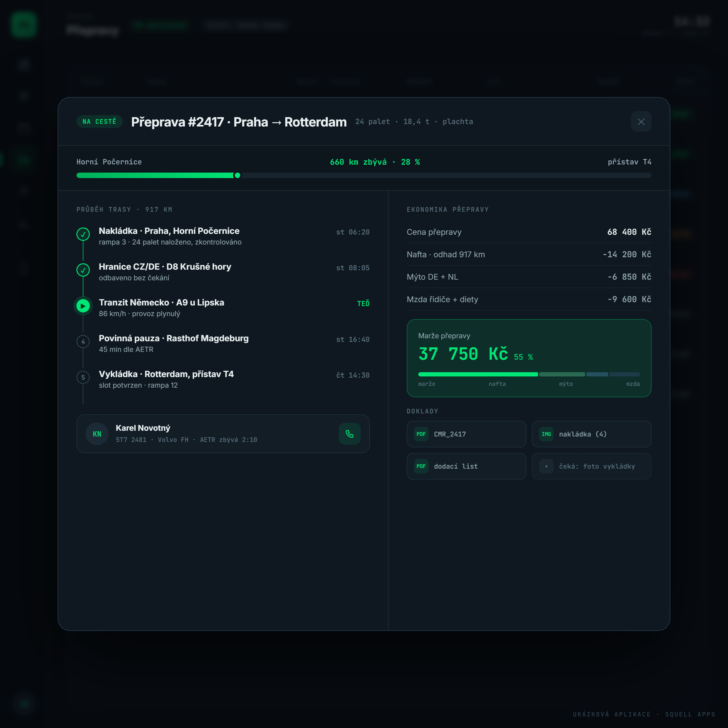Click the '660 km zbývá · 28 %' label
Viewport: 728px width, 728px height.
click(x=375, y=162)
